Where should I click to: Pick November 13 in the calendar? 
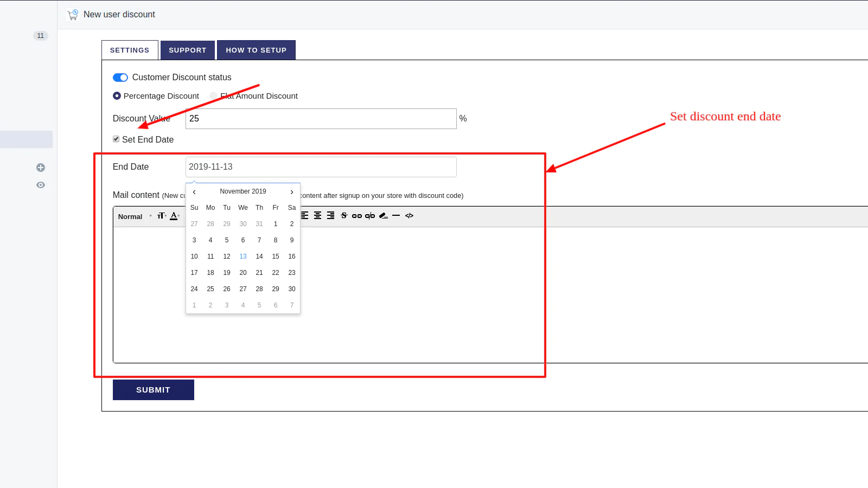click(x=243, y=256)
